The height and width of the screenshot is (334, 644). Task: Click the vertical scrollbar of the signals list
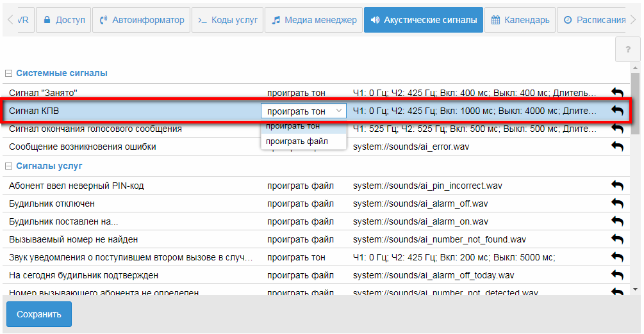click(635, 102)
